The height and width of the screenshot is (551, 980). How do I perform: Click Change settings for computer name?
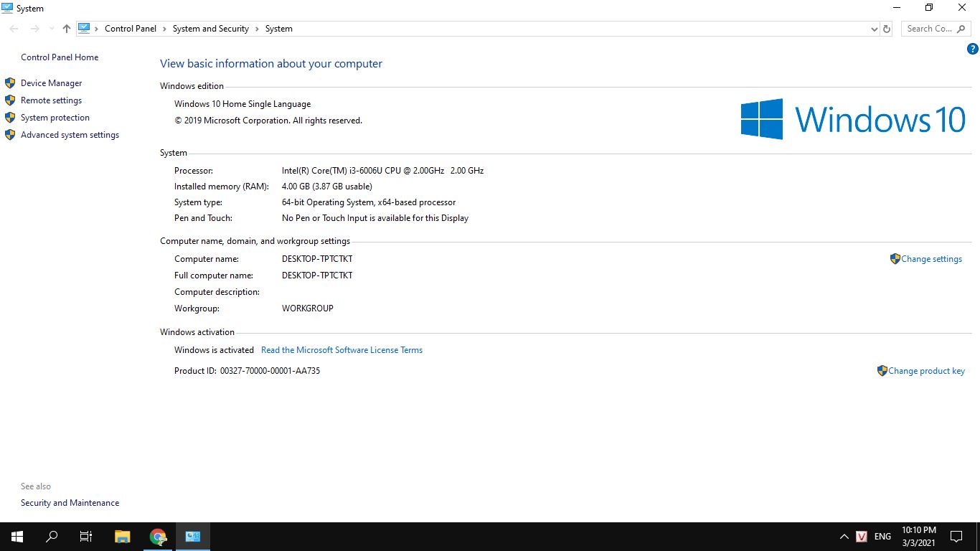point(930,259)
